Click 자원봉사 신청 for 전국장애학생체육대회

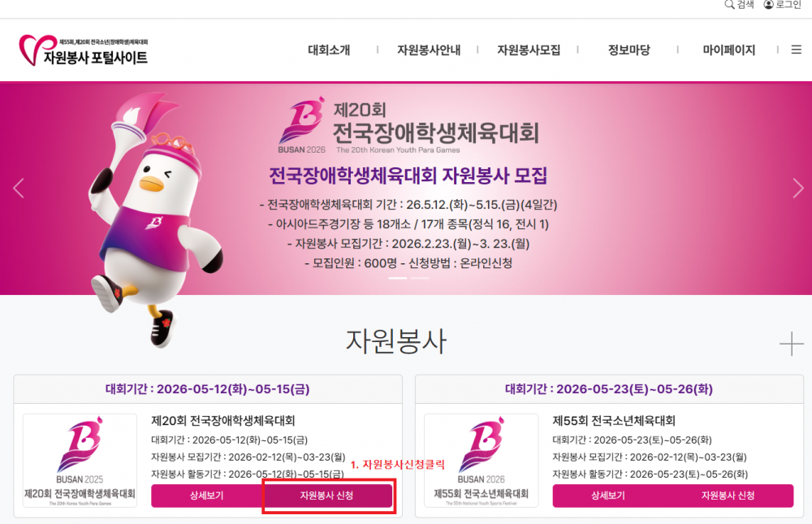pyautogui.click(x=327, y=496)
